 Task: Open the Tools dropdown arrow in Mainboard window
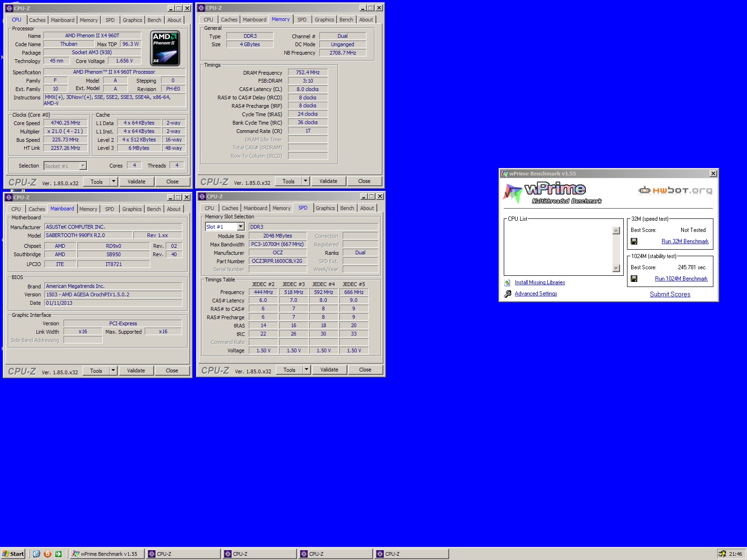click(113, 371)
